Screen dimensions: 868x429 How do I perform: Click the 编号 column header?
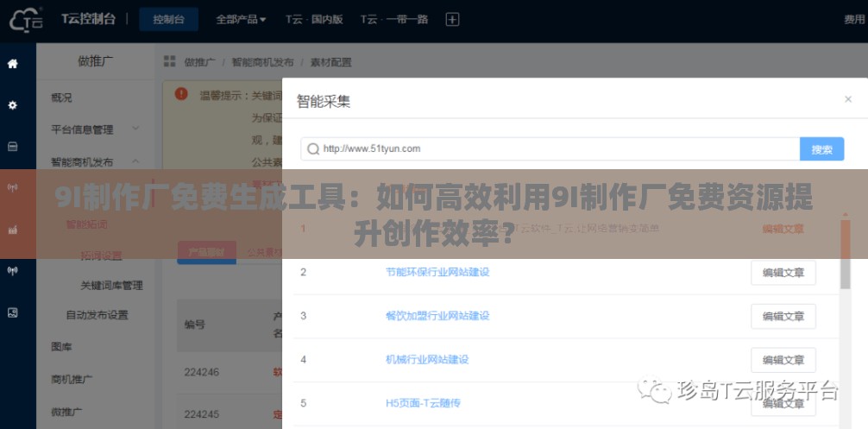[x=195, y=325]
